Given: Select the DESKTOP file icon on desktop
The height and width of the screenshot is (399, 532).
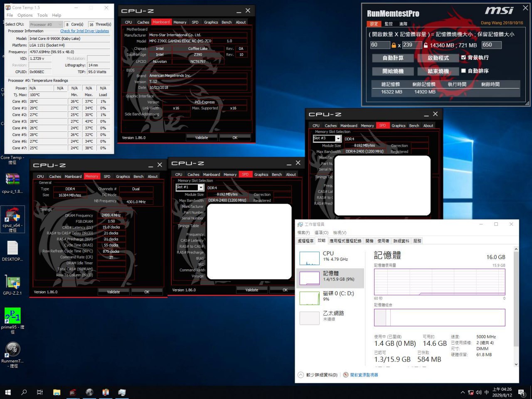Looking at the screenshot, I should click(12, 251).
